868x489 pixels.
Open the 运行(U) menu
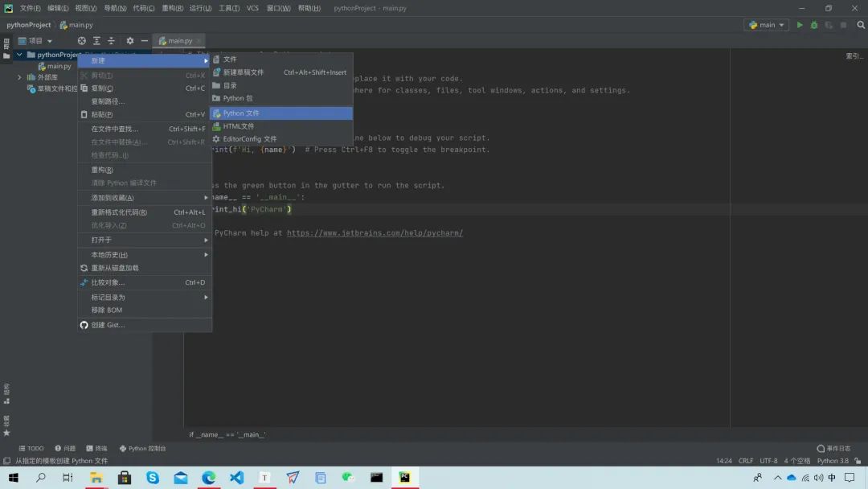[x=200, y=8]
